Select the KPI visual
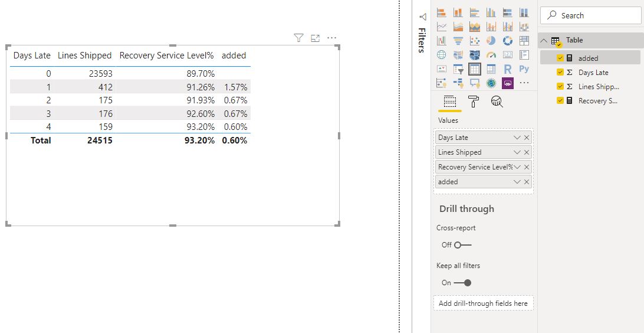This screenshot has width=644, height=333. (x=442, y=68)
